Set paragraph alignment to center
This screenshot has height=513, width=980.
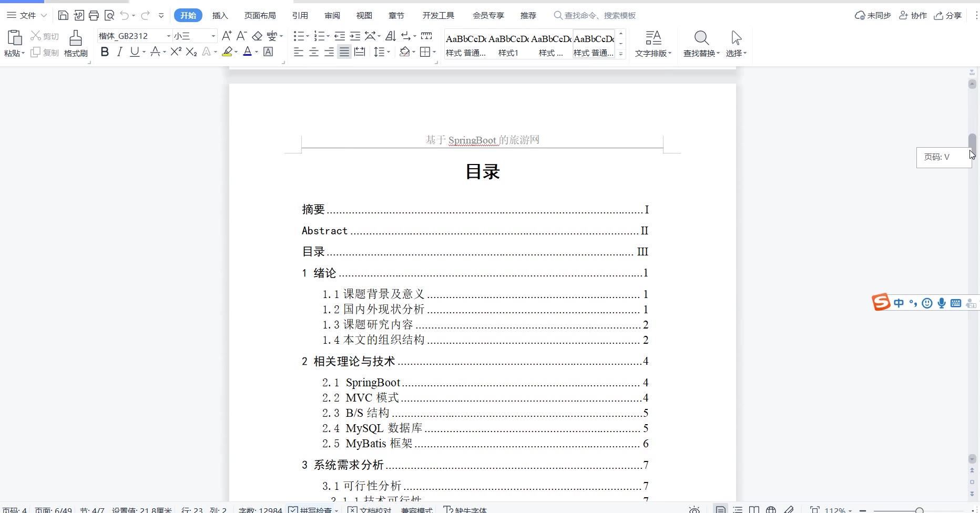pos(314,52)
